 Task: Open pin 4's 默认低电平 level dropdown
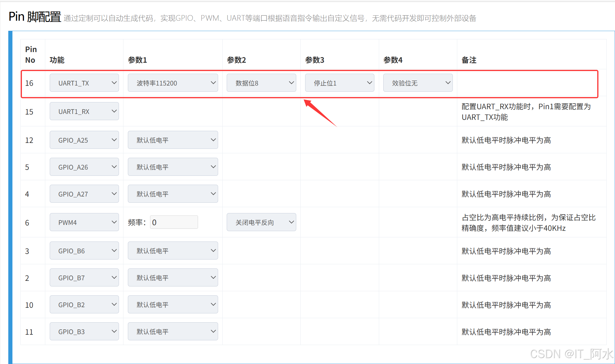173,194
